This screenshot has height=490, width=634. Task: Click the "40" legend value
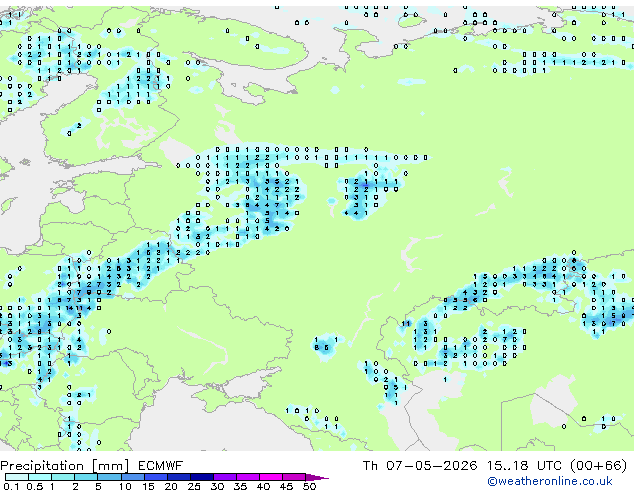263,486
